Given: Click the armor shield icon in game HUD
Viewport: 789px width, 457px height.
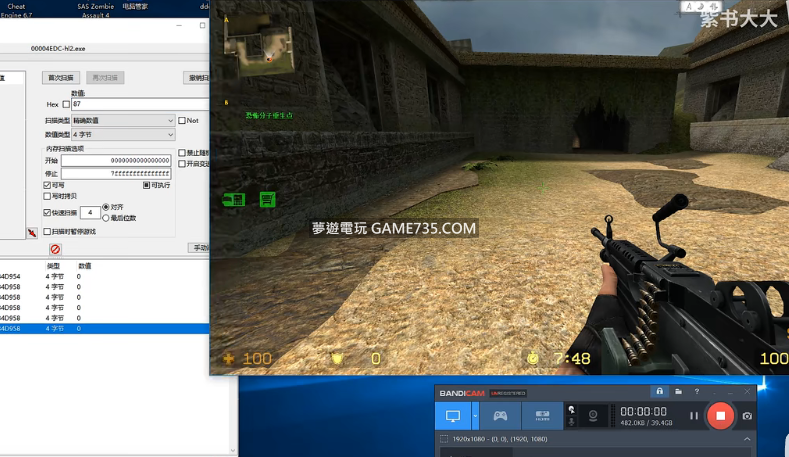Looking at the screenshot, I should pyautogui.click(x=337, y=358).
